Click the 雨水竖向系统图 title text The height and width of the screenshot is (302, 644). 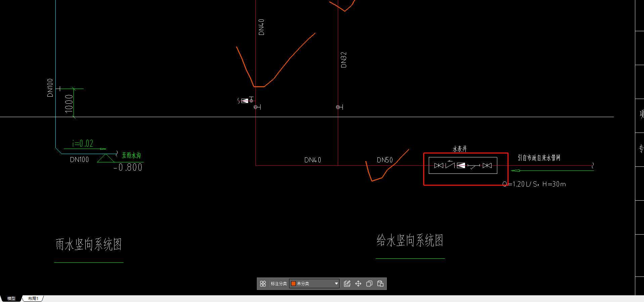pyautogui.click(x=89, y=244)
